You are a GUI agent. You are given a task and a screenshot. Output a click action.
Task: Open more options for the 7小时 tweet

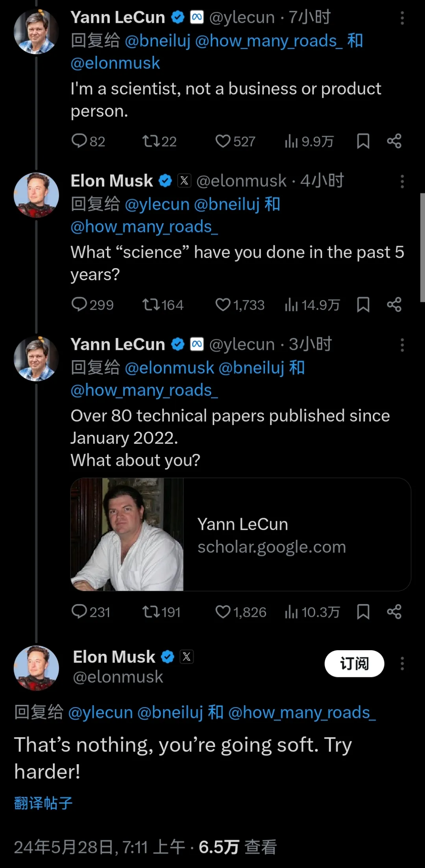pyautogui.click(x=402, y=18)
